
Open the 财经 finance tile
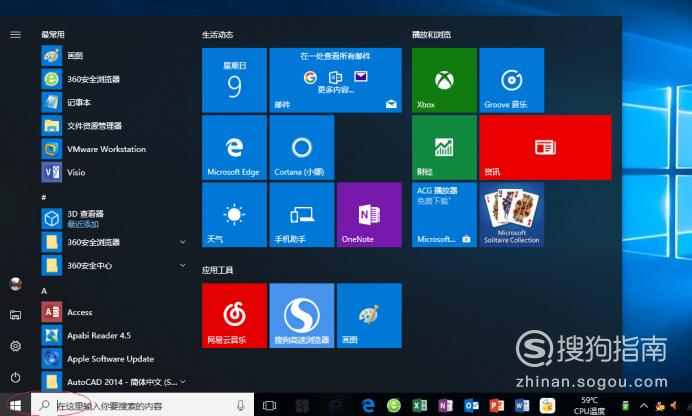click(444, 147)
